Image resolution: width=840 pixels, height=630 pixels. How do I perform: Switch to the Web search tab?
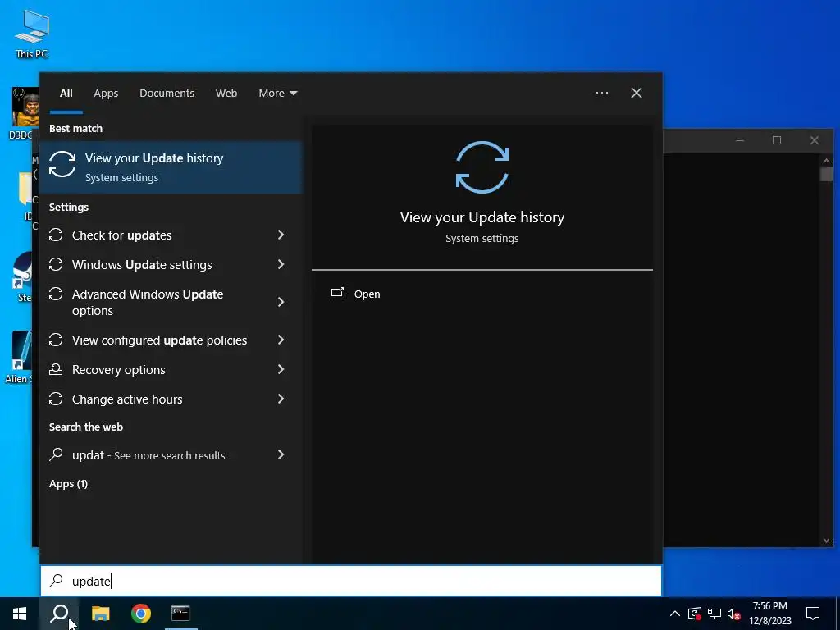tap(226, 94)
